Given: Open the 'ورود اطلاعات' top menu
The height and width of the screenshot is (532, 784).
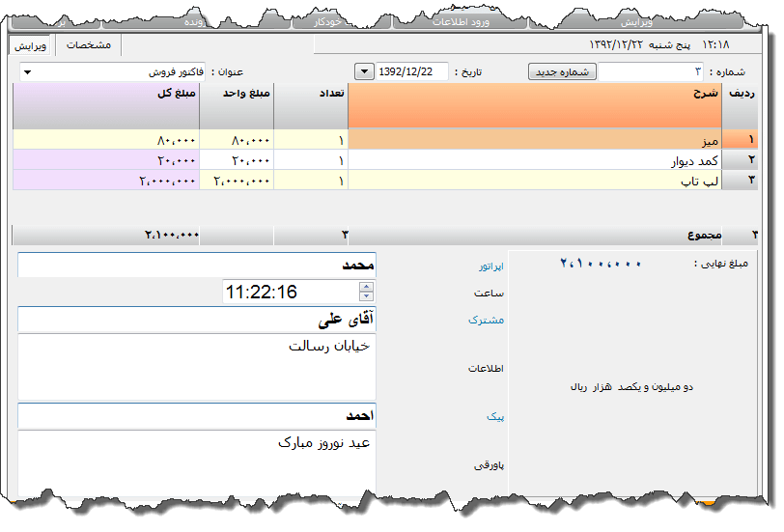Looking at the screenshot, I should [x=461, y=20].
